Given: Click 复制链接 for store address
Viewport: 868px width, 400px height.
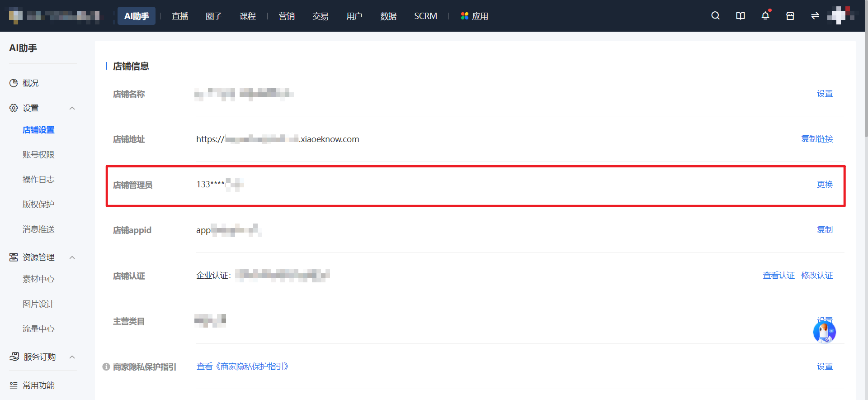Looking at the screenshot, I should click(817, 139).
